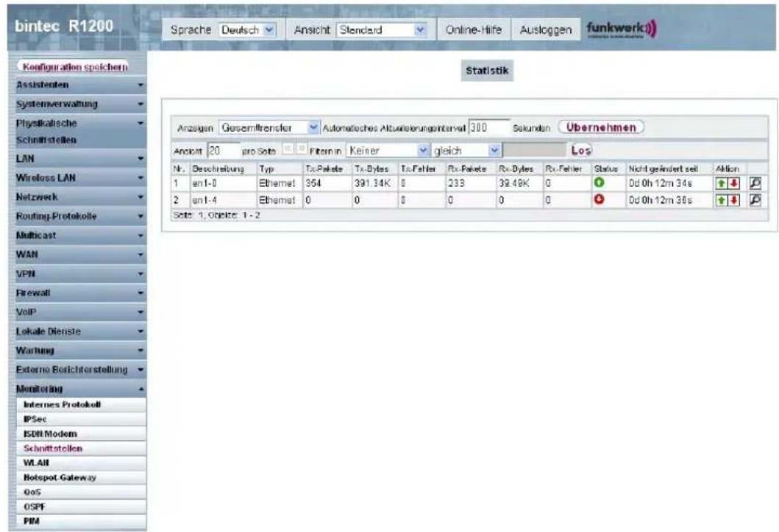Click green up arrow for en1-4 row
Viewport: 779px width, 532px height.
[x=721, y=200]
